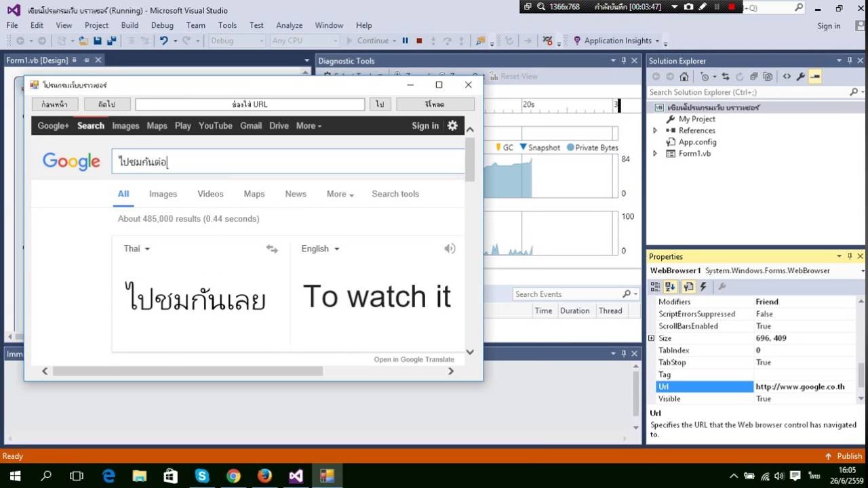Click the ไป go button
The width and height of the screenshot is (868, 488).
tap(380, 104)
